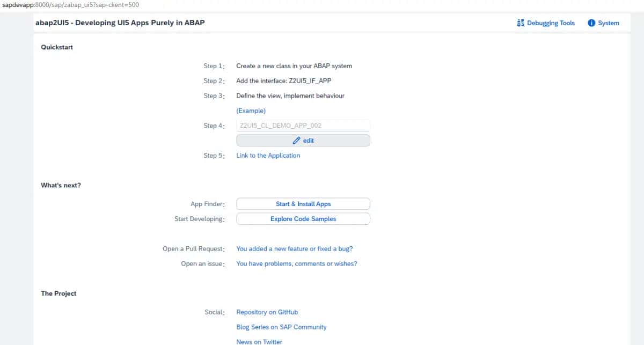Open the pull request link about features
The image size is (644, 345).
(x=294, y=248)
